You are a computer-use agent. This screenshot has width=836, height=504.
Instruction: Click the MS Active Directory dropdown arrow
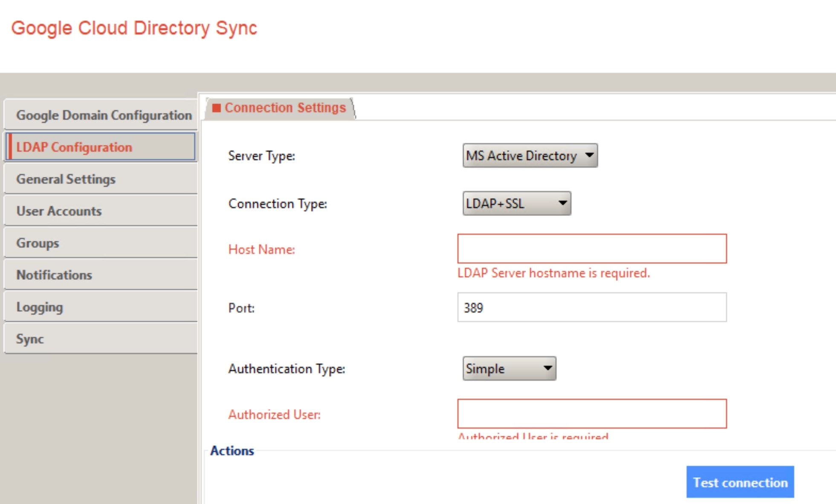click(x=590, y=156)
